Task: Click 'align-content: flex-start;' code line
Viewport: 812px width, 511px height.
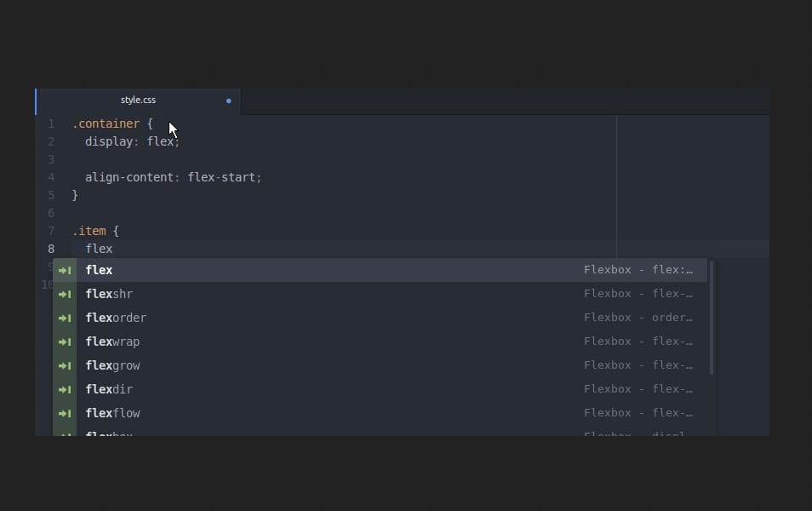Action: (x=173, y=177)
